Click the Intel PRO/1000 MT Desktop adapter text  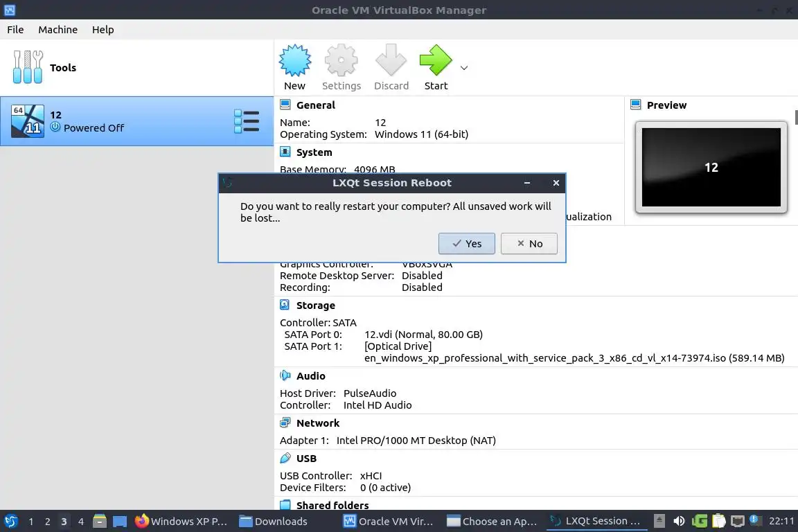pos(416,441)
